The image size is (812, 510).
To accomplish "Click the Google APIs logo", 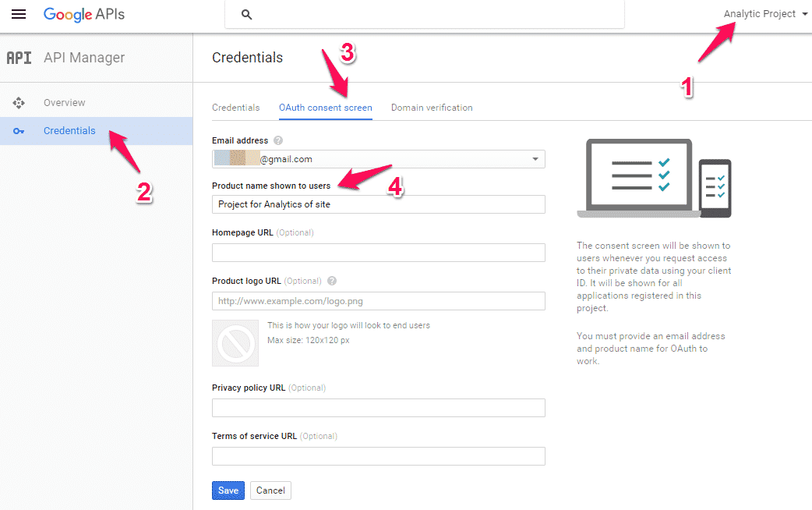I will [84, 14].
